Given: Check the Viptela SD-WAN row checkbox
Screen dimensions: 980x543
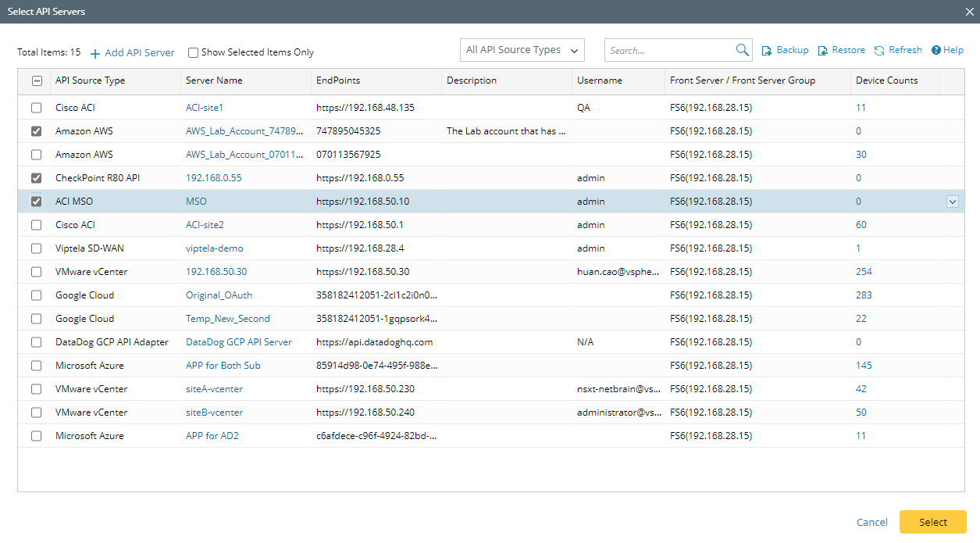Looking at the screenshot, I should 37,248.
